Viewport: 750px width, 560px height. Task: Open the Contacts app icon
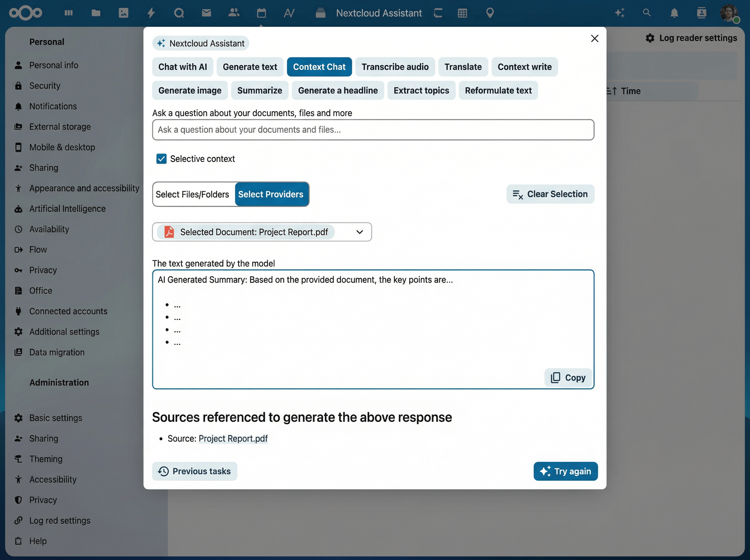coord(233,13)
